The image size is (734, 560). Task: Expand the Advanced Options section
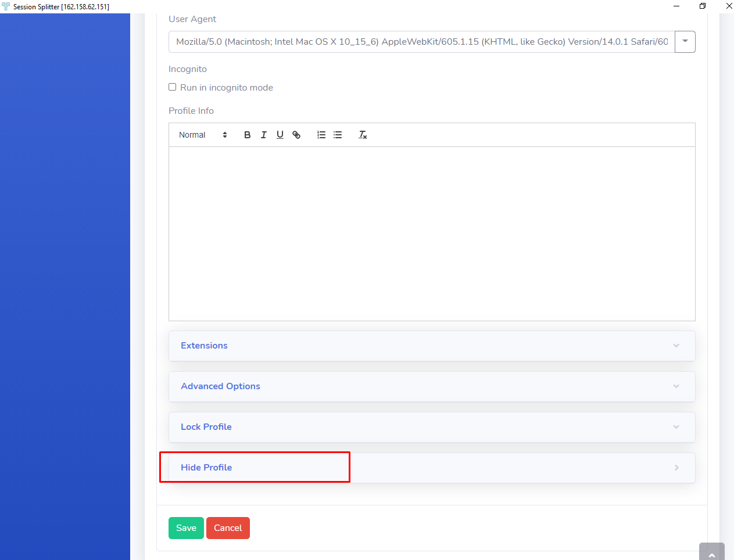[x=432, y=386]
